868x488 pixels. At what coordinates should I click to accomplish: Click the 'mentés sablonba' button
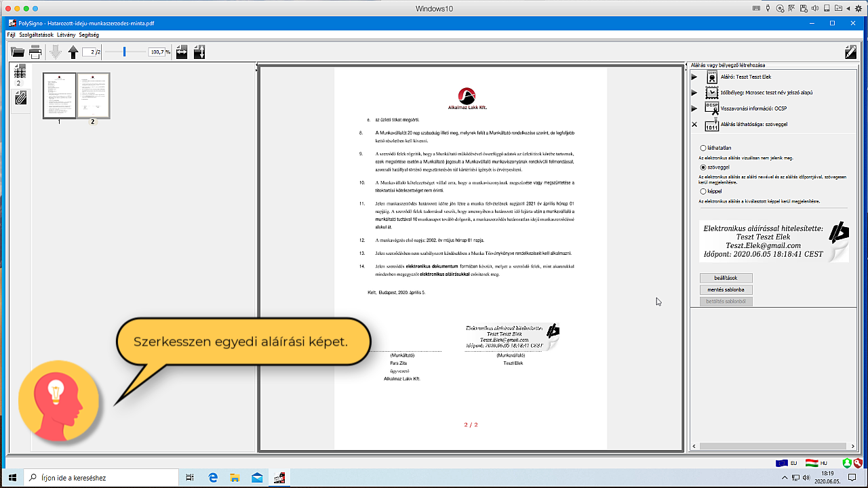click(726, 289)
